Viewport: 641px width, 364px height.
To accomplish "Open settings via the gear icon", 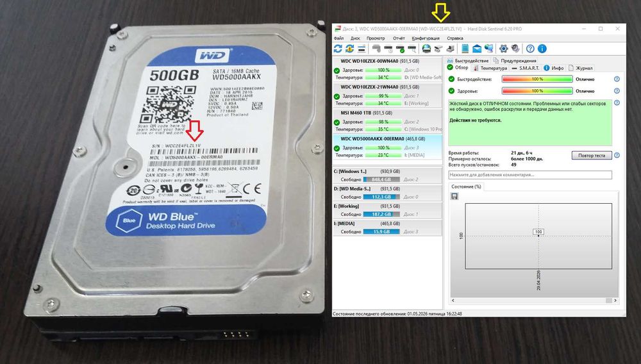I will tap(504, 49).
